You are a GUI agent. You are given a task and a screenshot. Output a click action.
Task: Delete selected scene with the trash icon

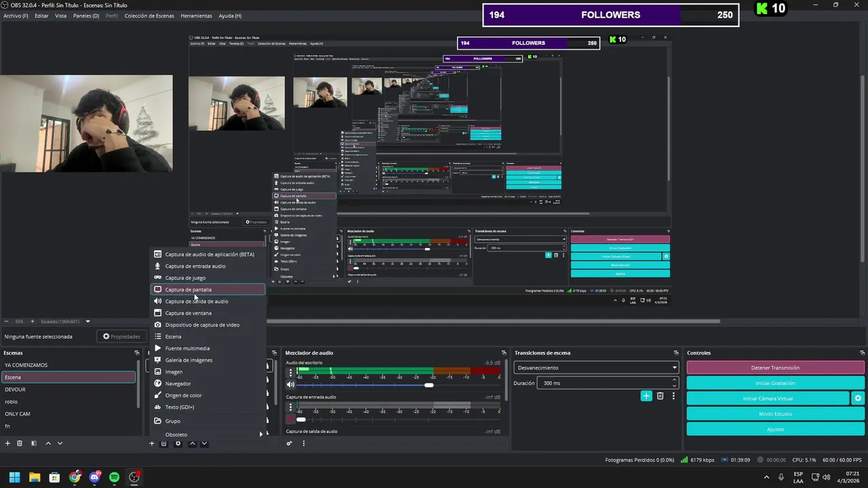click(x=20, y=443)
